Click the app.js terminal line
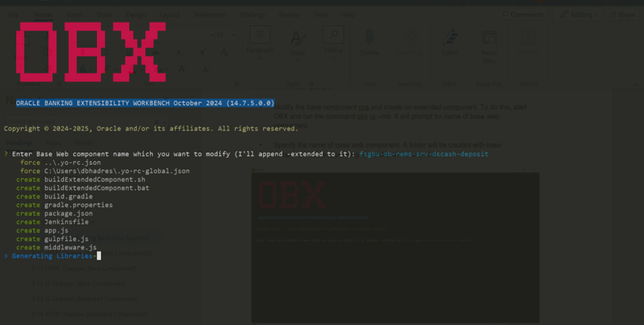 [42, 230]
